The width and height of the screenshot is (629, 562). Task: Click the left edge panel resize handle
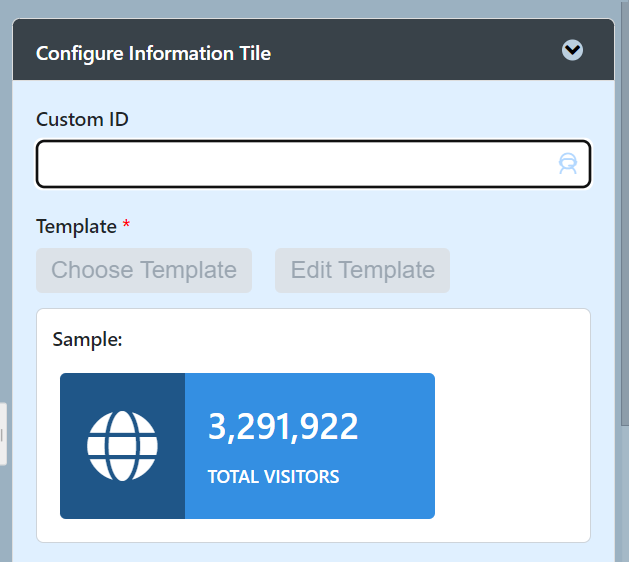[3, 434]
